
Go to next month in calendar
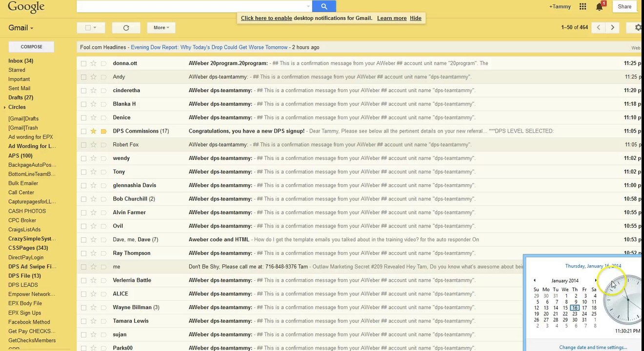point(596,280)
